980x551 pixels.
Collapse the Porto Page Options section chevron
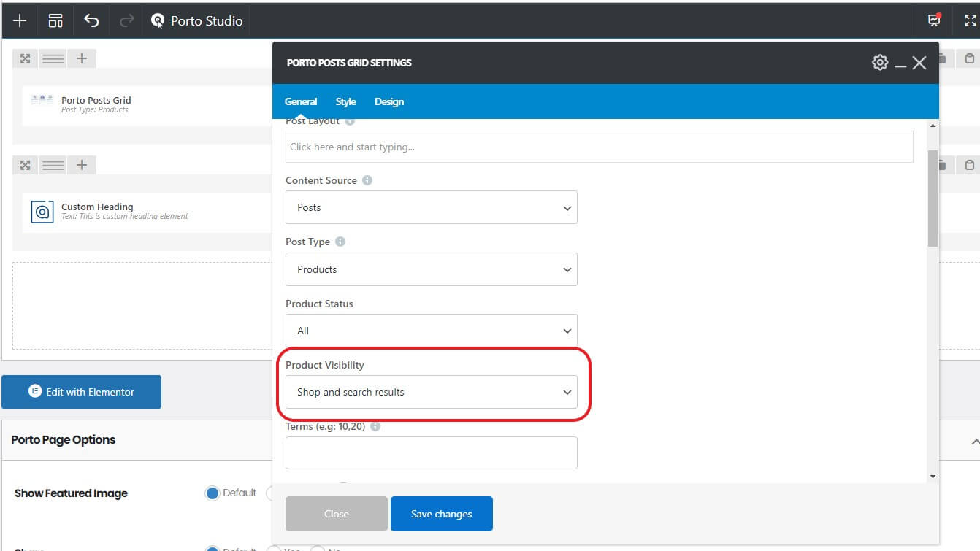tap(974, 441)
